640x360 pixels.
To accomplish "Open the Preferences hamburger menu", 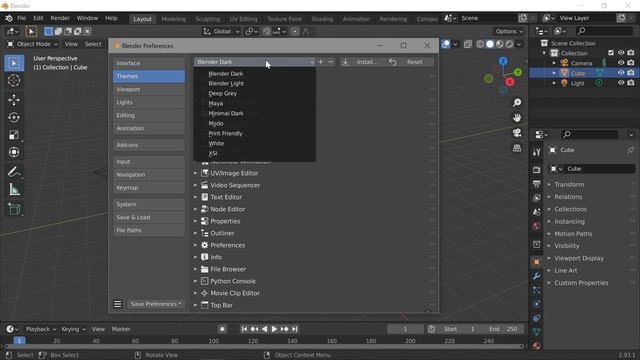I will (118, 304).
